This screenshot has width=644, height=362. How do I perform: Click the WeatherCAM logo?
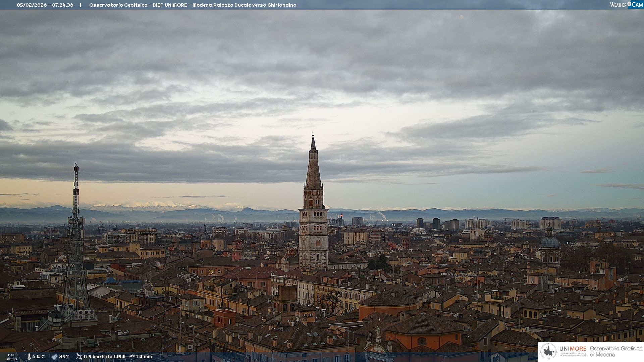(626, 5)
